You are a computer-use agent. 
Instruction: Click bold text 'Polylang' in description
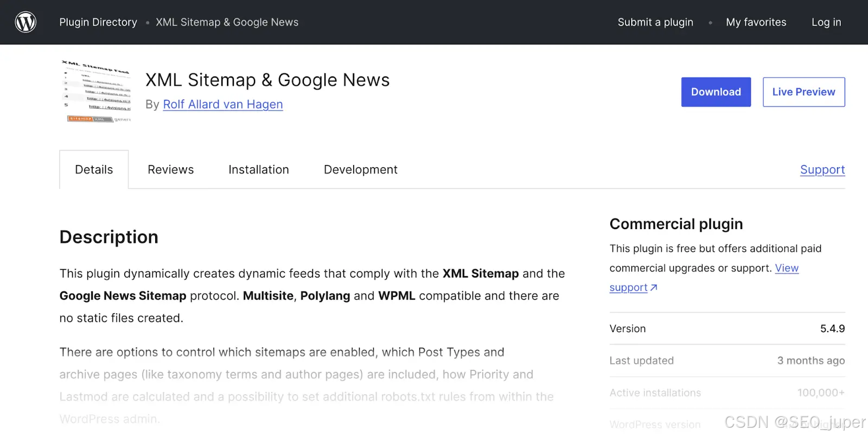point(325,296)
